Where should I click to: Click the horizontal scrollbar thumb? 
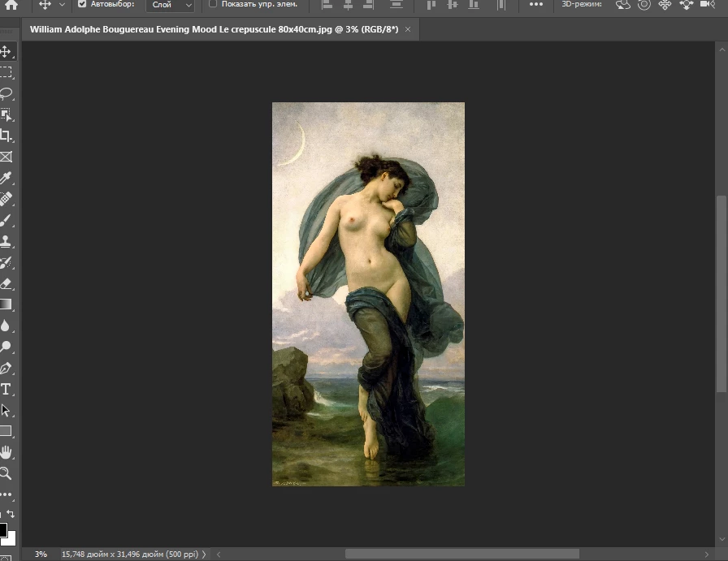point(462,554)
